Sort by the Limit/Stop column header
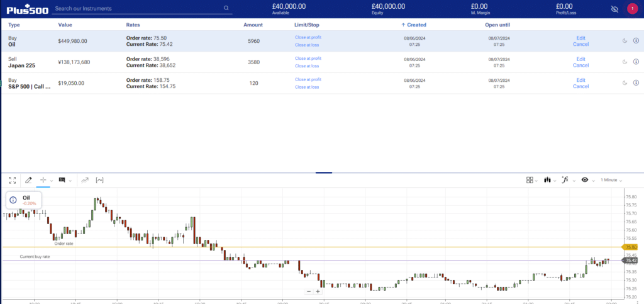 (306, 25)
